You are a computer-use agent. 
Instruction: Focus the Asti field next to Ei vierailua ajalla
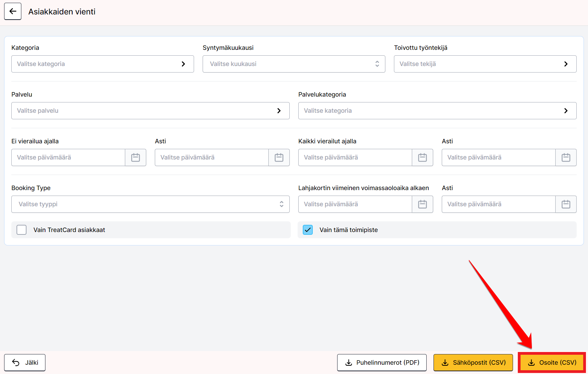point(212,157)
